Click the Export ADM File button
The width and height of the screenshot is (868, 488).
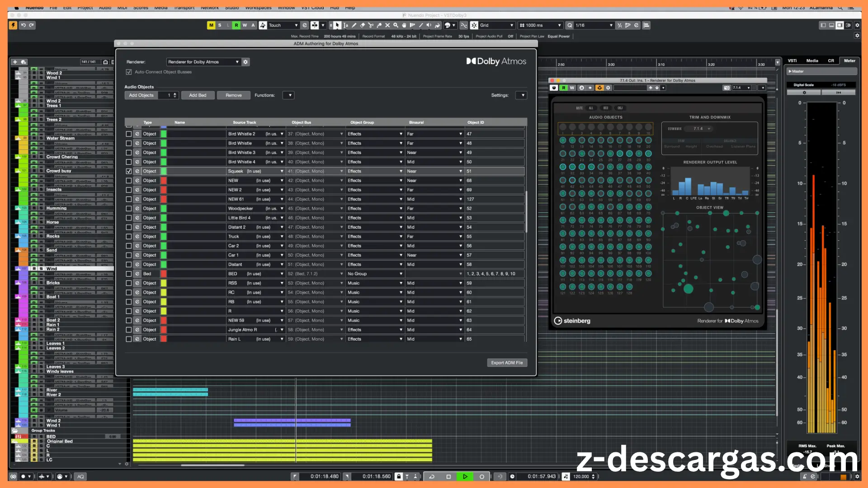pyautogui.click(x=507, y=363)
